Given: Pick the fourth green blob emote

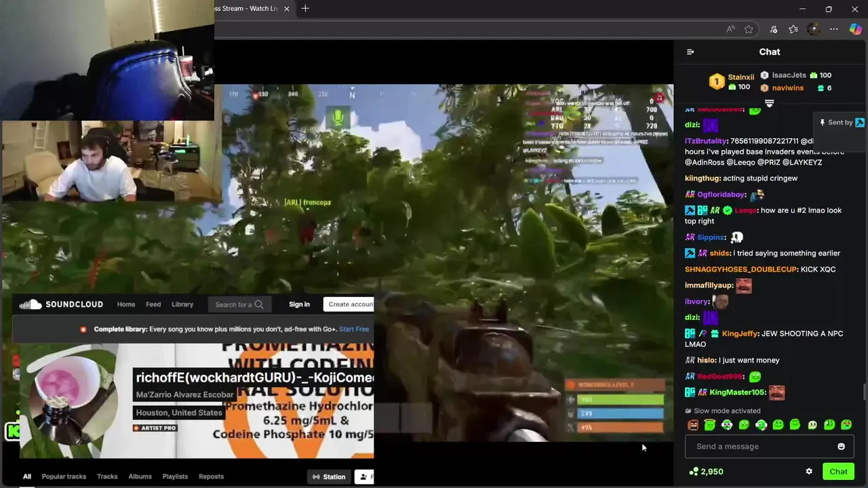Looking at the screenshot, I should coord(744,425).
